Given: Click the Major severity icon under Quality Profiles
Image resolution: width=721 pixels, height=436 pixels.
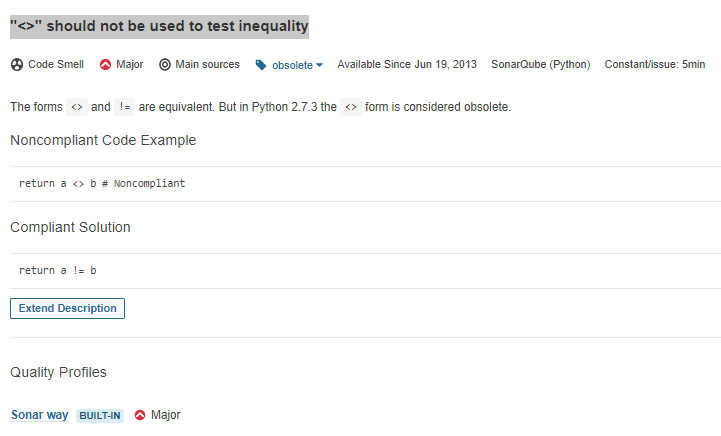Looking at the screenshot, I should [x=140, y=415].
